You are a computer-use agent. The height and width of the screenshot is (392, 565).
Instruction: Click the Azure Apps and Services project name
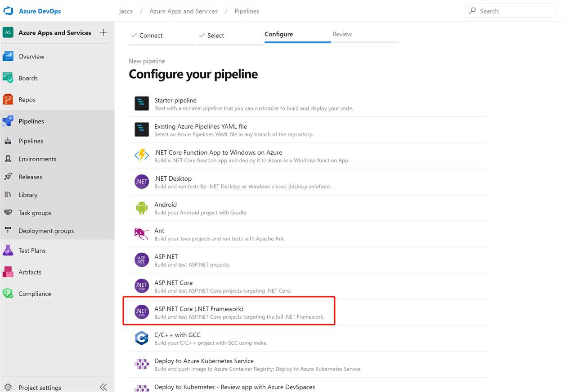(55, 32)
